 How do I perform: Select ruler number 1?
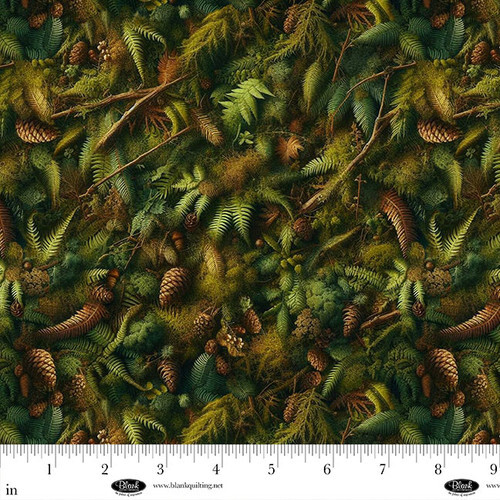[x=49, y=470]
